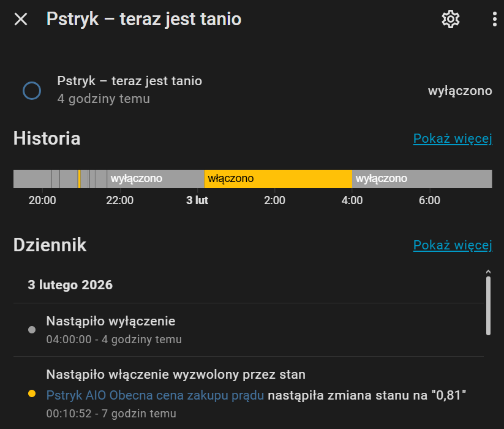Screen dimensions: 504x429
Task: Show more logbook via Dziennik 'Pokaż więcej'
Action: (453, 246)
